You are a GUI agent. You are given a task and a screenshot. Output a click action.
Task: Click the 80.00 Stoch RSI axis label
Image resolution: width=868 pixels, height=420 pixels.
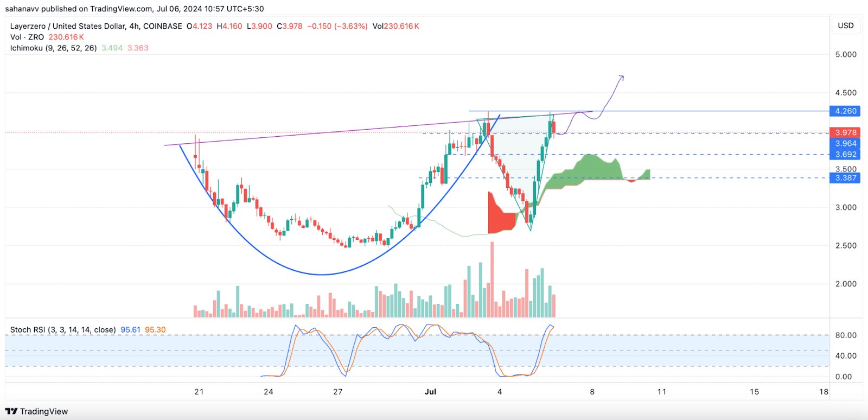point(846,335)
